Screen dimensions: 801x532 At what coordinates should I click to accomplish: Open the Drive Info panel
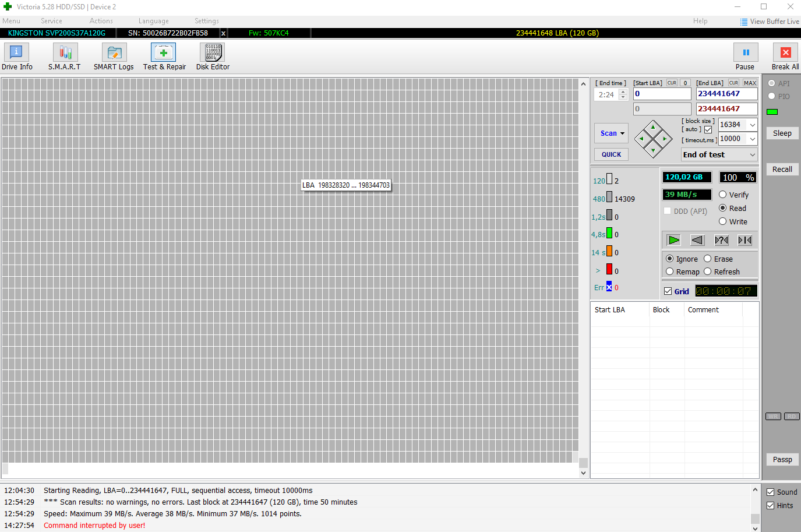coord(16,57)
